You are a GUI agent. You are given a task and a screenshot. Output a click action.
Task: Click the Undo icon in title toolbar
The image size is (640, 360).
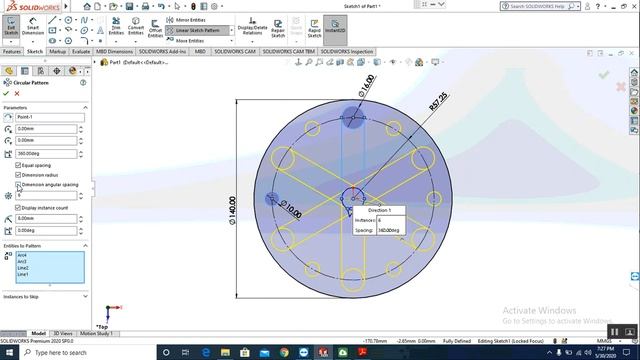point(161,6)
